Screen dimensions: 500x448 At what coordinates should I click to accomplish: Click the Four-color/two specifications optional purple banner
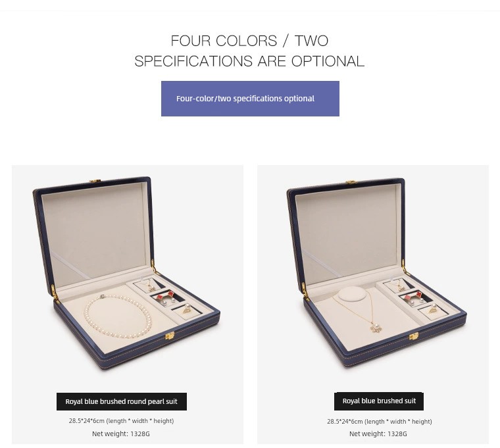click(x=250, y=99)
